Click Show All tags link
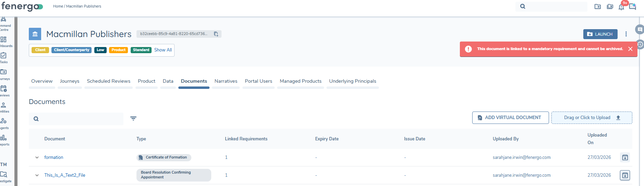This screenshot has width=644, height=186. (x=163, y=50)
